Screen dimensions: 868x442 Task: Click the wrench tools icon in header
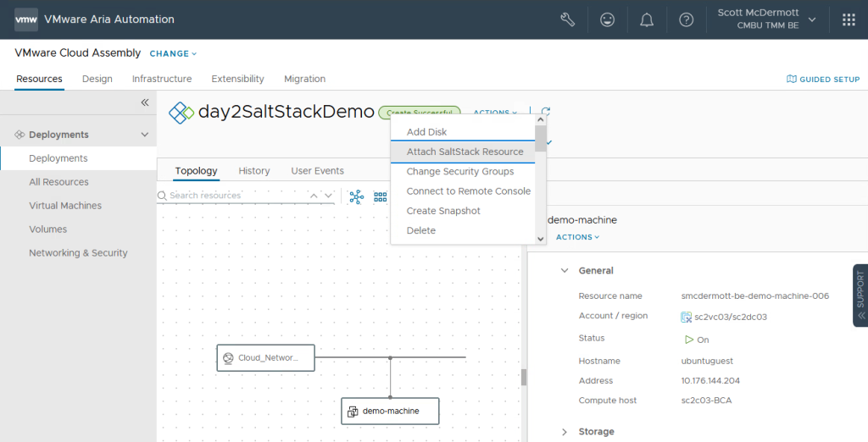pyautogui.click(x=568, y=19)
